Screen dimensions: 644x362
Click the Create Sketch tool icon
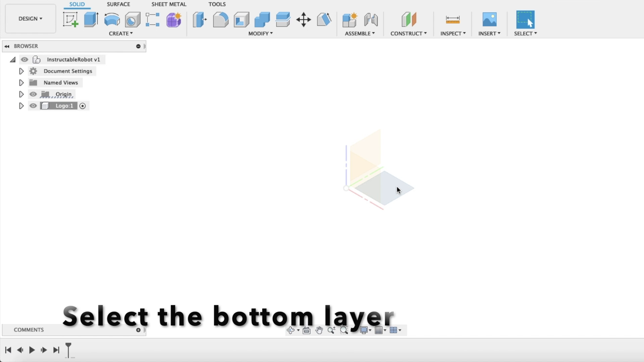click(70, 19)
